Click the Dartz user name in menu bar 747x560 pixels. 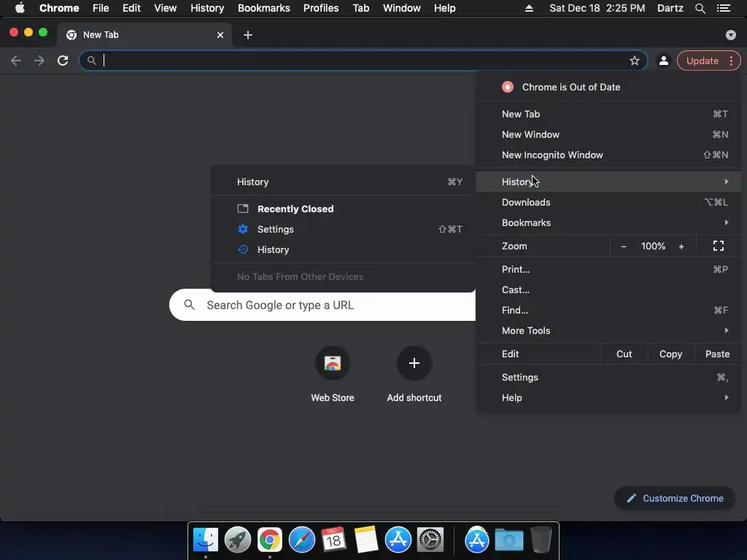[x=670, y=8]
